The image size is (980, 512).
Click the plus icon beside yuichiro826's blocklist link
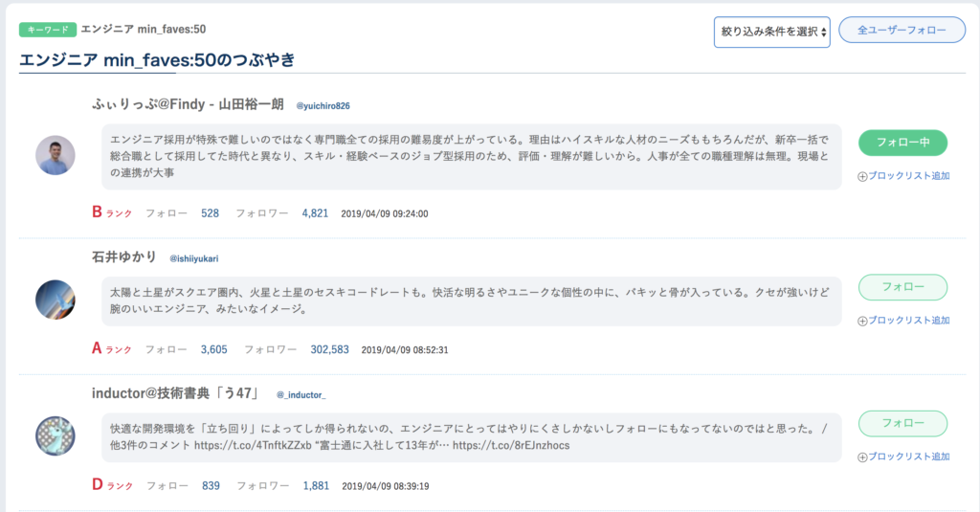tap(861, 176)
